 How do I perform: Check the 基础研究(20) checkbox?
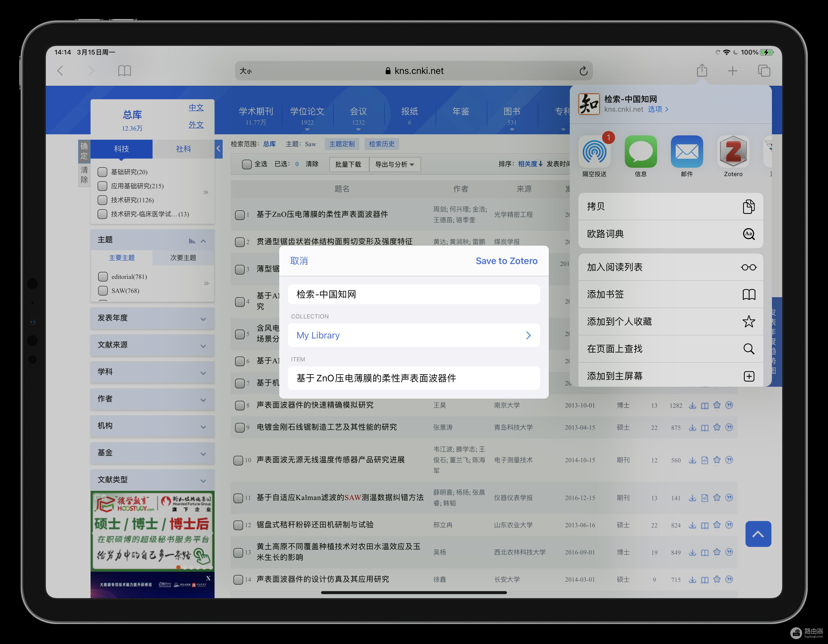coord(102,172)
